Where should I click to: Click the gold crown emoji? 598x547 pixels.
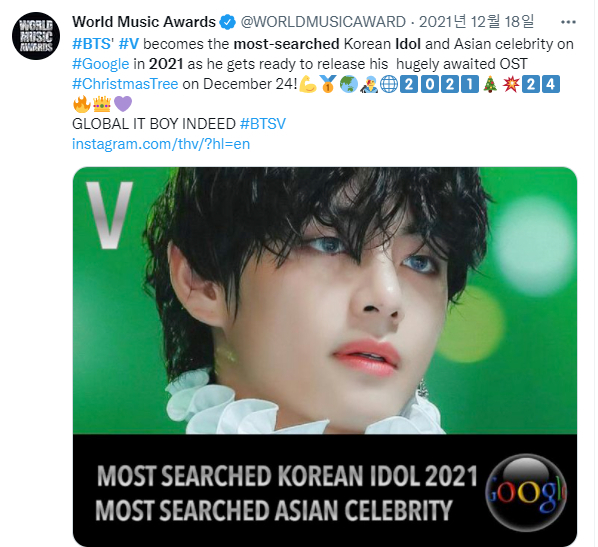(x=102, y=104)
